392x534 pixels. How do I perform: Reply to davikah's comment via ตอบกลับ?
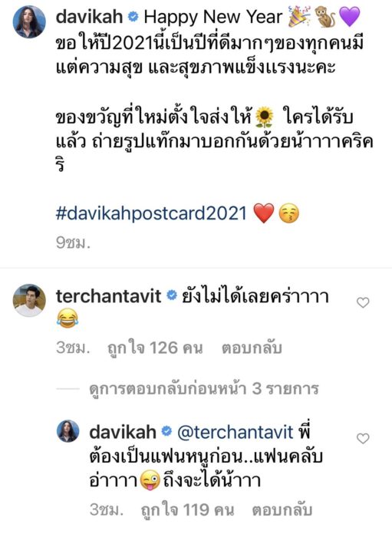(x=282, y=509)
